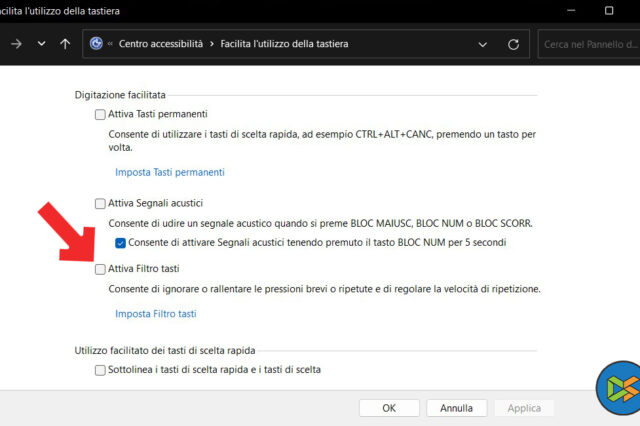
Task: Open Imposta Tasti permanenti link
Action: click(x=170, y=172)
